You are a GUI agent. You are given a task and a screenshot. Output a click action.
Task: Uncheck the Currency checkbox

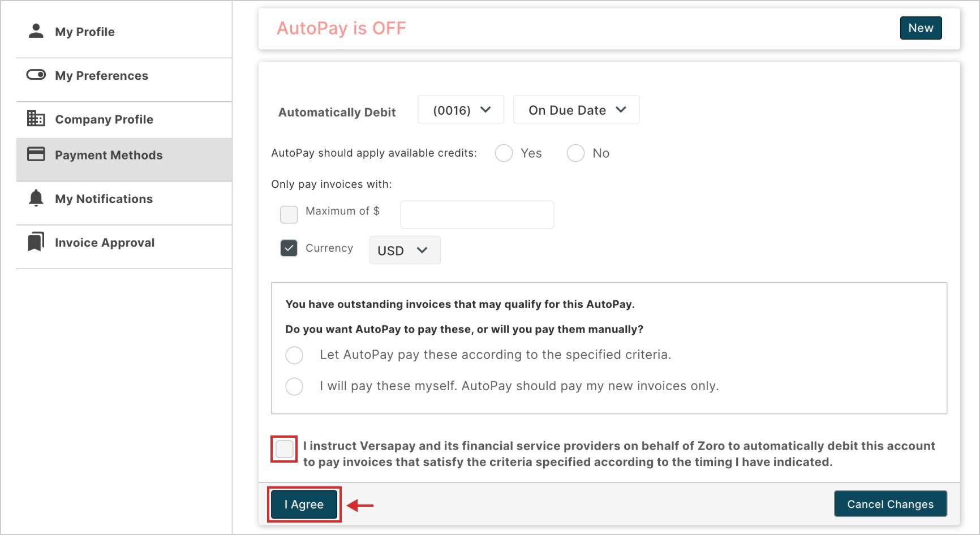tap(289, 248)
